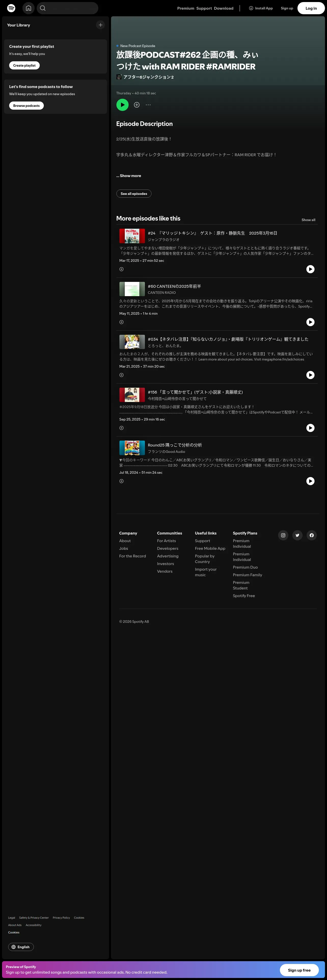Open Developers footer link
This screenshot has width=327, height=980.
tap(168, 548)
